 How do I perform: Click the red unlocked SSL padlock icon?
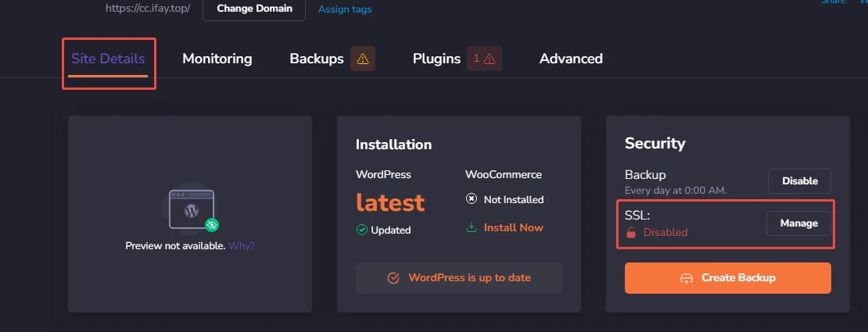[631, 233]
